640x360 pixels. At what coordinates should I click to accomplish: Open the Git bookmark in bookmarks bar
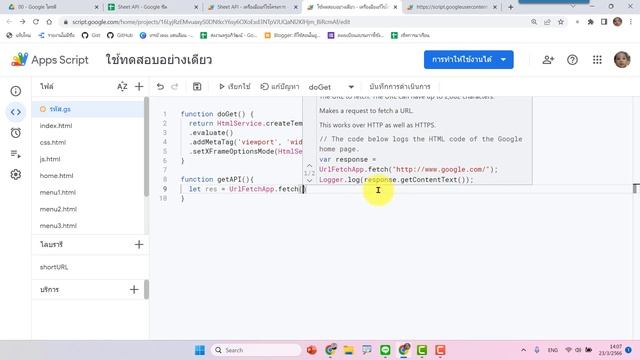[x=91, y=36]
